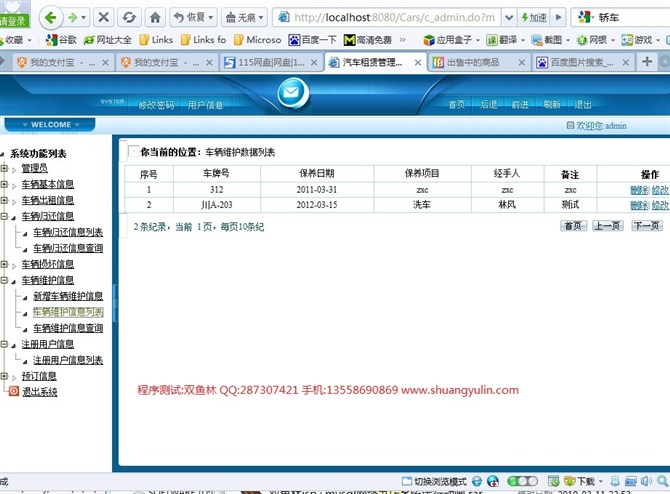Click the Google search engine icon in search box

coord(584,18)
